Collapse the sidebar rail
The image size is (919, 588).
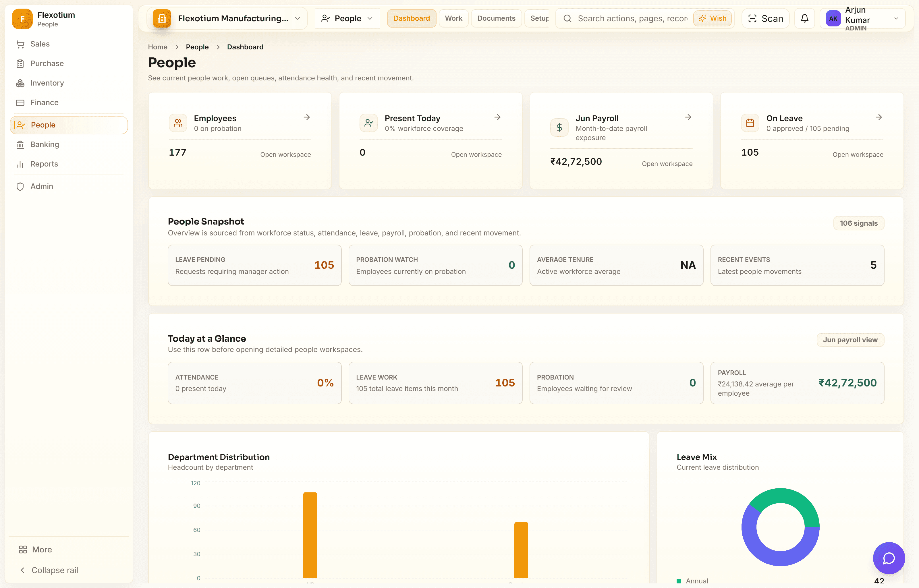coord(49,570)
